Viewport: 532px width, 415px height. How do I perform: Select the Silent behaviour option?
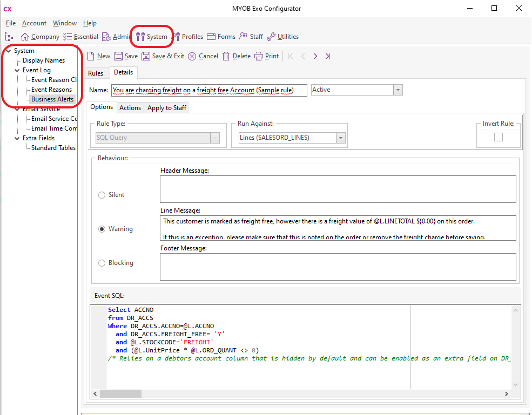pyautogui.click(x=102, y=195)
